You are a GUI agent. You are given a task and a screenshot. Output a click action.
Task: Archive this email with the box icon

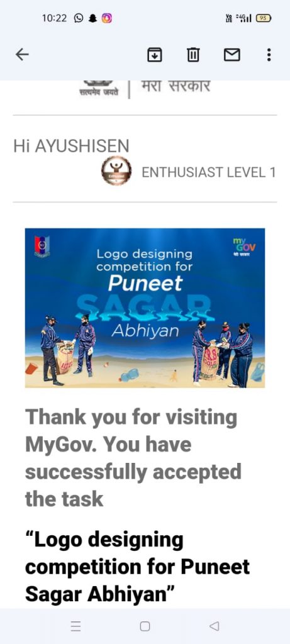pos(155,54)
